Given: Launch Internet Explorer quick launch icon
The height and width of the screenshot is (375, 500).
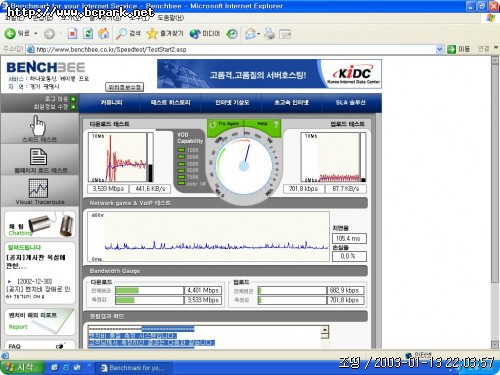Looking at the screenshot, I should 66,368.
